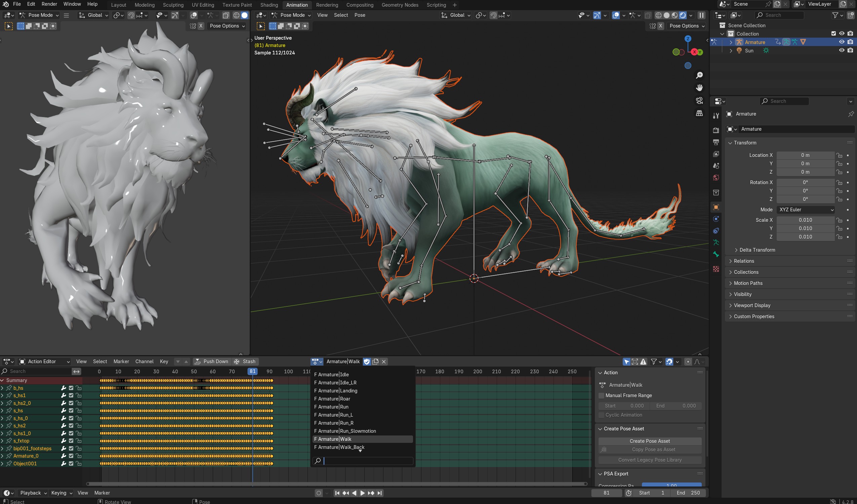Jump to the first frame icon
Screen dimensions: 857x504
(x=337, y=493)
